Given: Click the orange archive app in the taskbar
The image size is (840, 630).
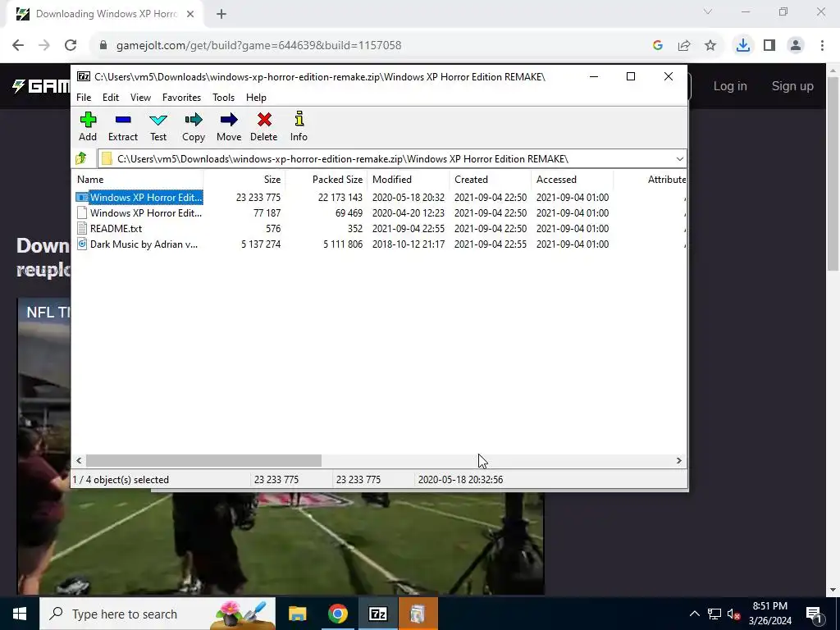Looking at the screenshot, I should 418,614.
